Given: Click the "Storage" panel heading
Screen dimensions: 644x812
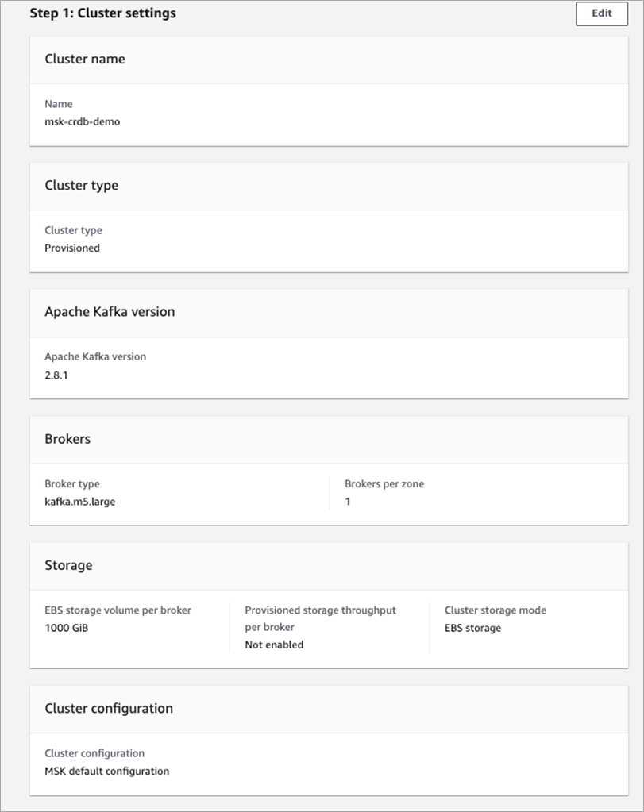Looking at the screenshot, I should click(68, 565).
